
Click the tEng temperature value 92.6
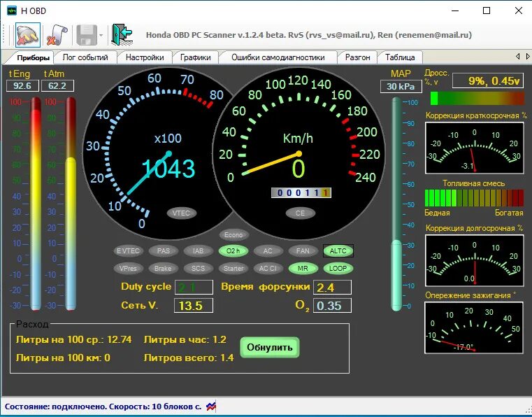click(22, 85)
